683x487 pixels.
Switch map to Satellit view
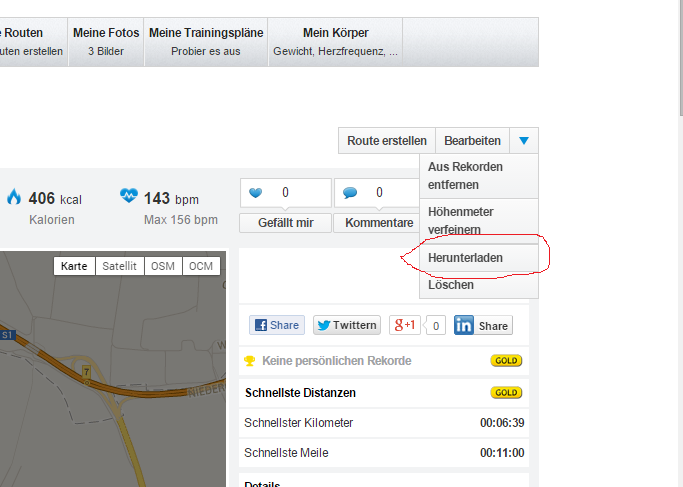119,266
